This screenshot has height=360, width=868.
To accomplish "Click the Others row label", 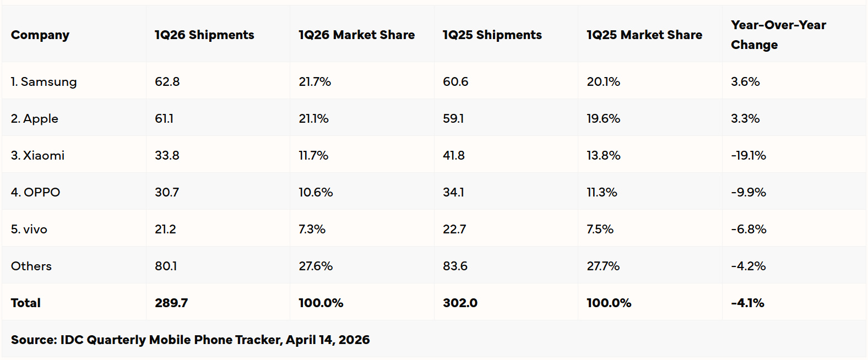I will click(31, 266).
